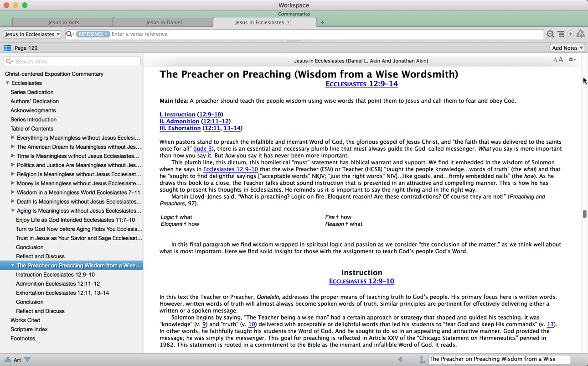Click the down triangle next to Art

coord(28,360)
